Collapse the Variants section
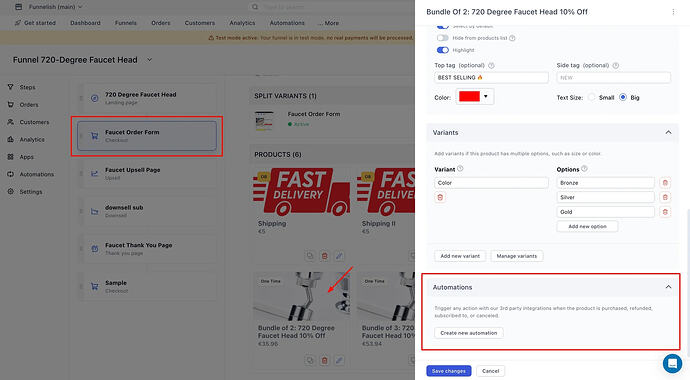The width and height of the screenshot is (690, 380). 668,132
